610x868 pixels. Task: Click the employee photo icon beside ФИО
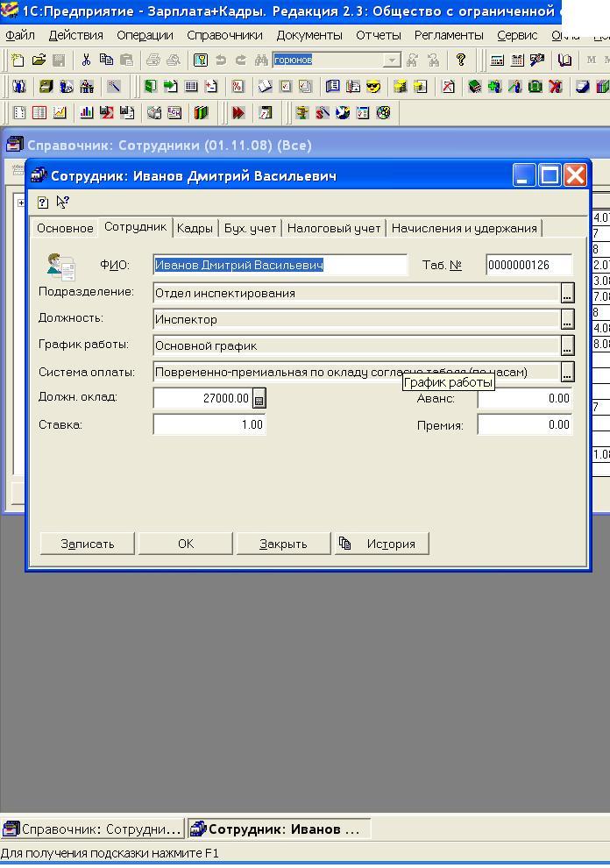pos(61,266)
